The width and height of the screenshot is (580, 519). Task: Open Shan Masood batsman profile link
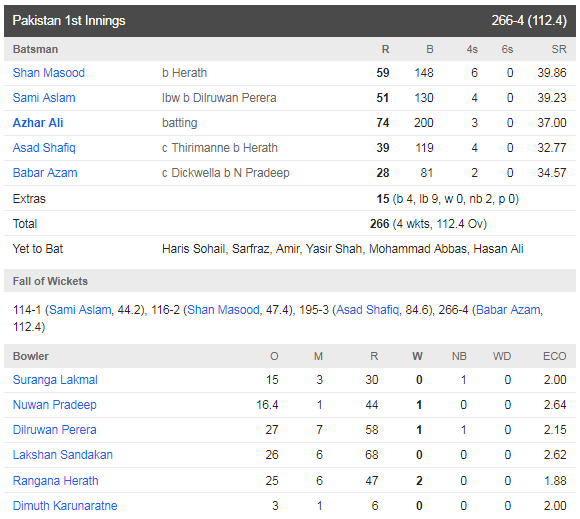point(49,73)
